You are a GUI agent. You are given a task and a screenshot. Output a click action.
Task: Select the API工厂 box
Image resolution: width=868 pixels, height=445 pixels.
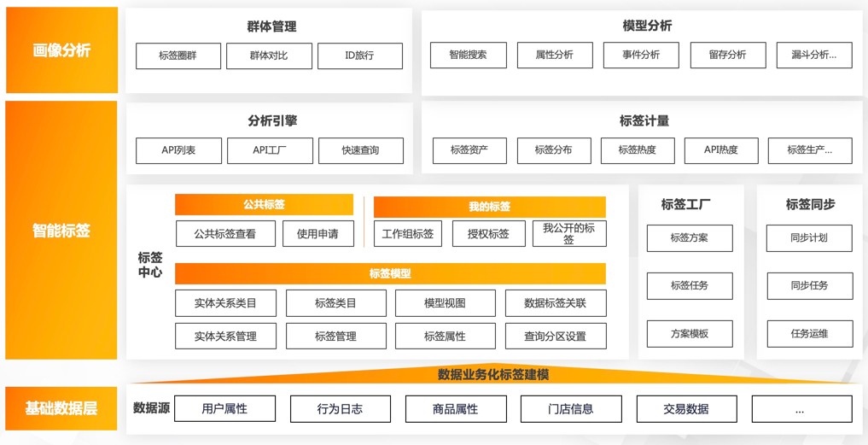271,150
